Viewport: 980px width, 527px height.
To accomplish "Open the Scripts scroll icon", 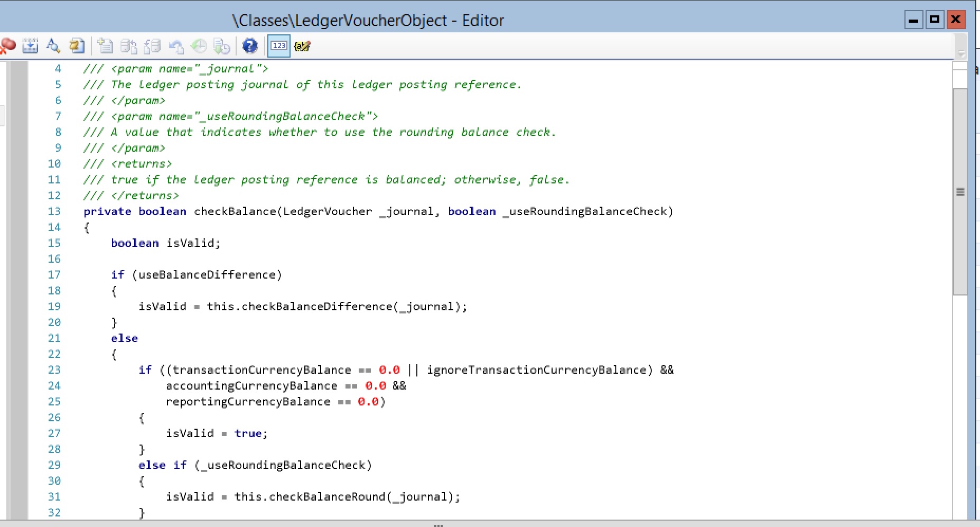I will pyautogui.click(x=77, y=46).
